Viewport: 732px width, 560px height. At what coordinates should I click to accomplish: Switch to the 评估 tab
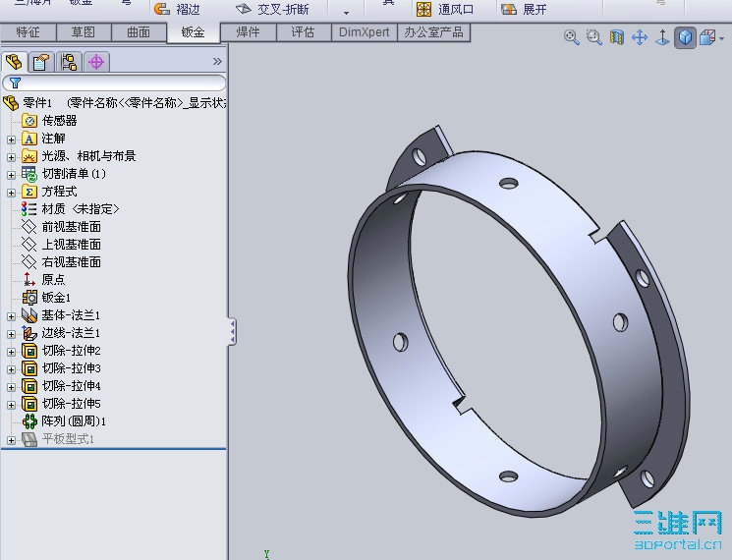click(x=303, y=32)
